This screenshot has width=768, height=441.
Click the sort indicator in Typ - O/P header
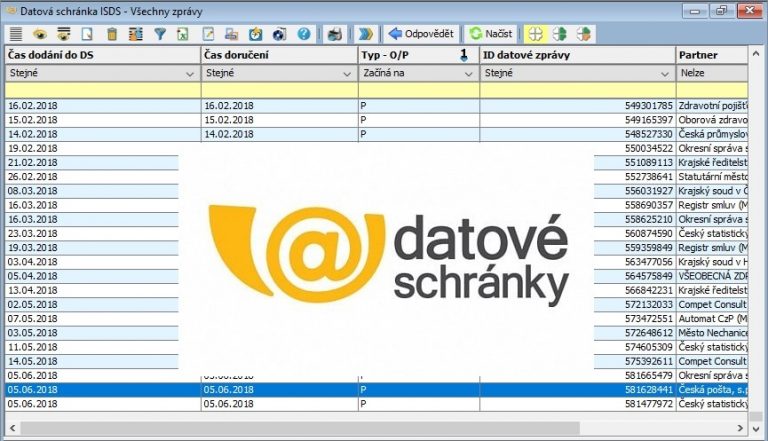click(x=463, y=55)
